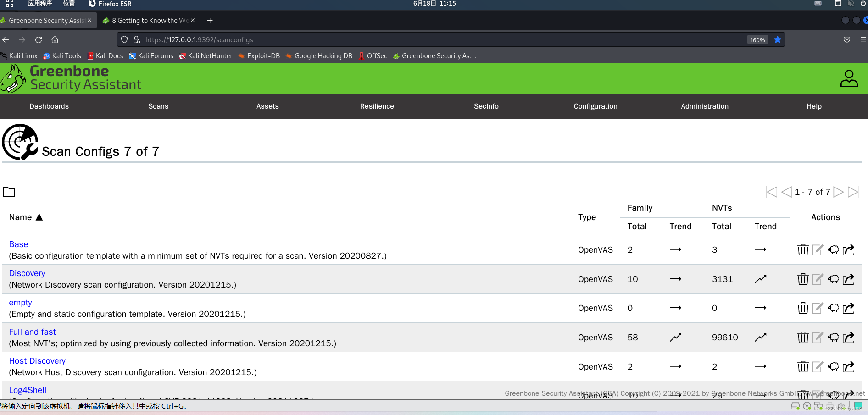Image resolution: width=868 pixels, height=415 pixels.
Task: Open the SecInfo menu
Action: point(486,106)
